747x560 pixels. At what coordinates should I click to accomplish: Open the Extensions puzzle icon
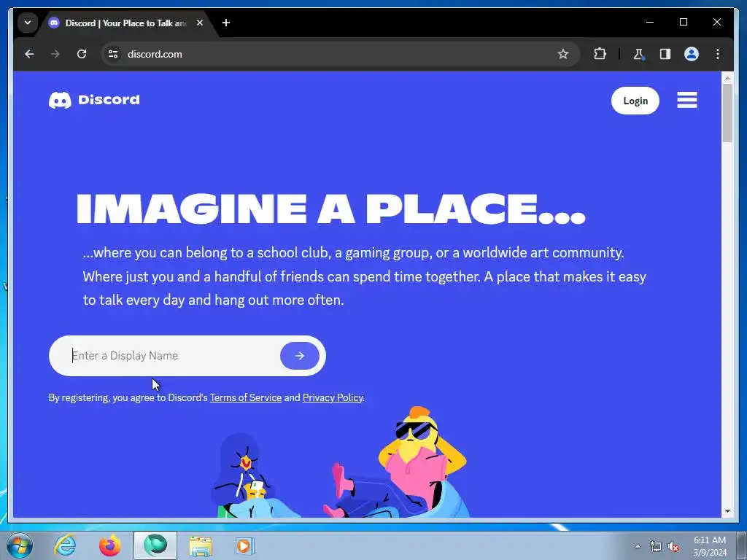[600, 54]
